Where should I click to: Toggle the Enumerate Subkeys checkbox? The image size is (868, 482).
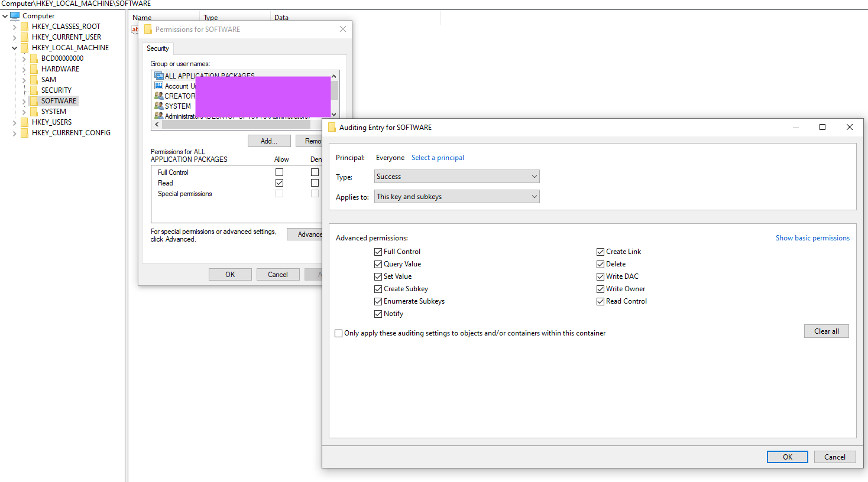click(378, 301)
